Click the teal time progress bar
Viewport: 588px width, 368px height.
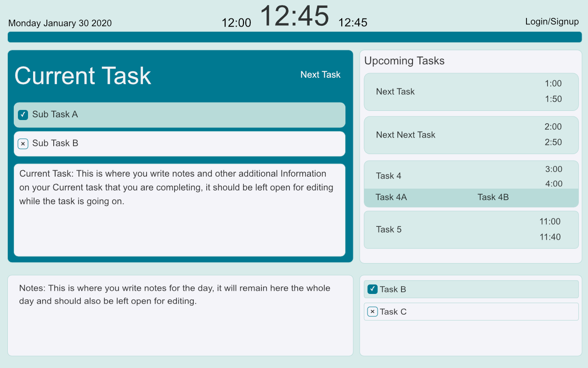tap(294, 37)
